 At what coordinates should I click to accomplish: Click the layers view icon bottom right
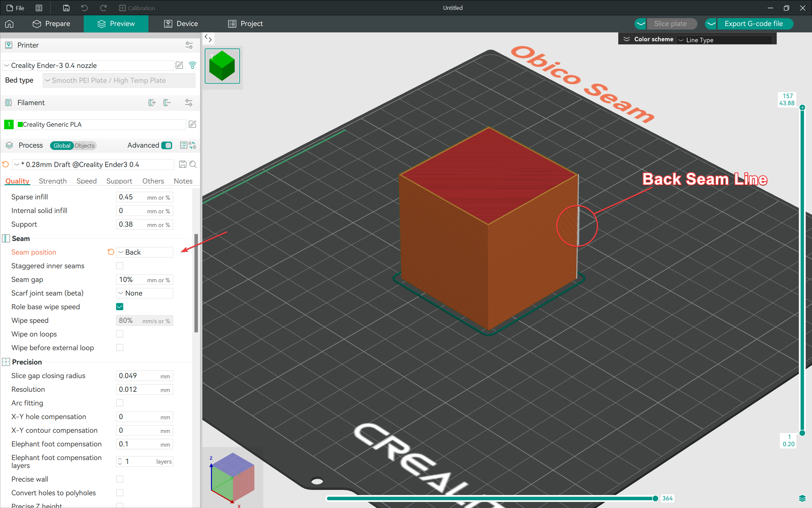click(x=802, y=498)
